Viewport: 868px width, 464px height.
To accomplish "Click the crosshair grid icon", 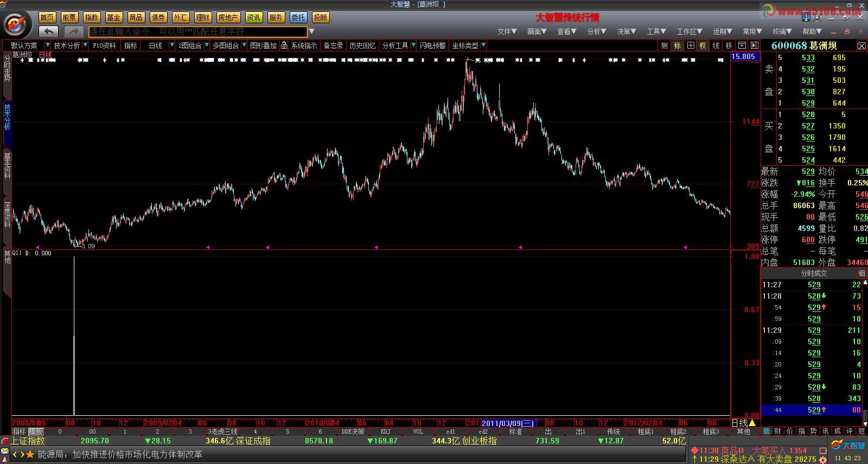I will 690,46.
